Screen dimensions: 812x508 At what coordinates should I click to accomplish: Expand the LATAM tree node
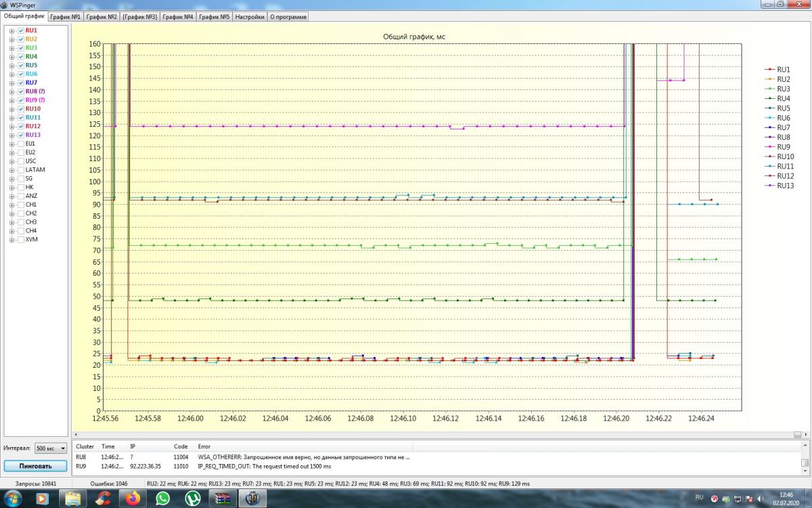click(x=12, y=170)
